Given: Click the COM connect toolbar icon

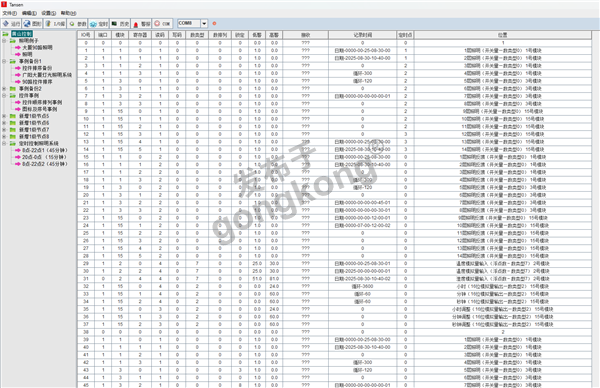Looking at the screenshot, I should click(163, 24).
